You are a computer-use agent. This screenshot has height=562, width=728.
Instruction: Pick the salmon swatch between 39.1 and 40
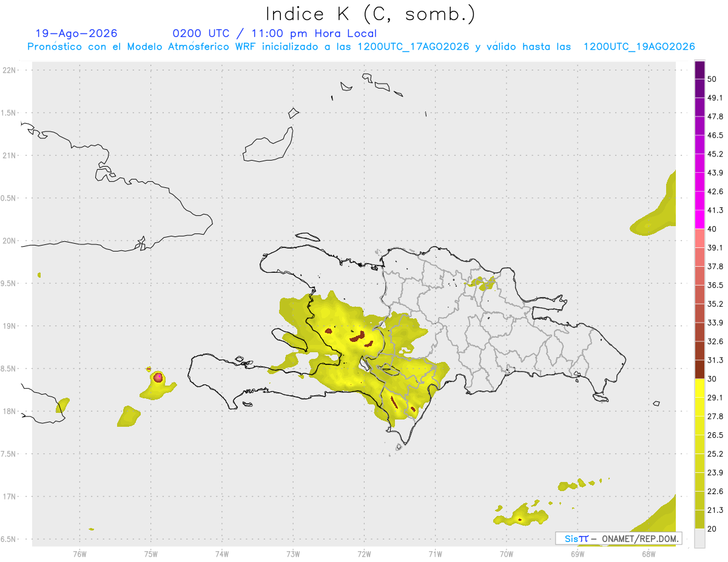(699, 238)
